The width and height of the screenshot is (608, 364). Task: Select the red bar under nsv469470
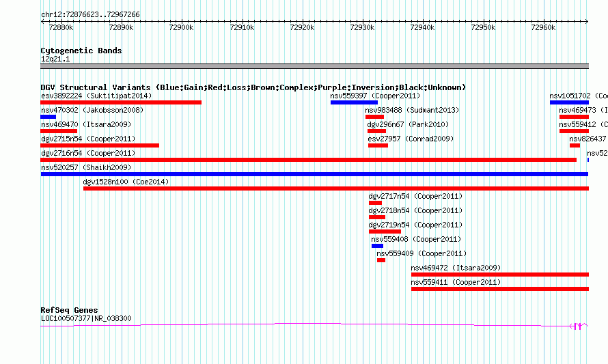click(59, 131)
